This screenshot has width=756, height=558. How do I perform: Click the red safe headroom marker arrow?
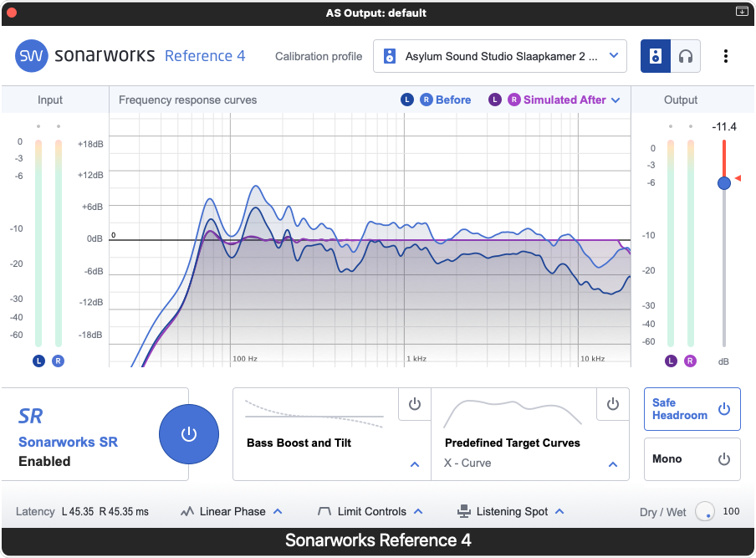738,178
